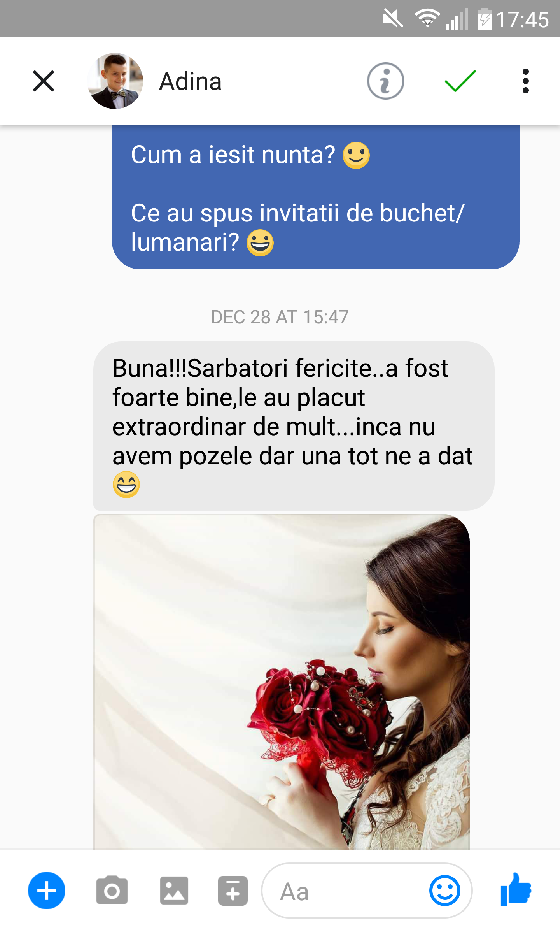Mark conversation done with green checkmark
Image resolution: width=560 pixels, height=931 pixels.
[x=460, y=81]
